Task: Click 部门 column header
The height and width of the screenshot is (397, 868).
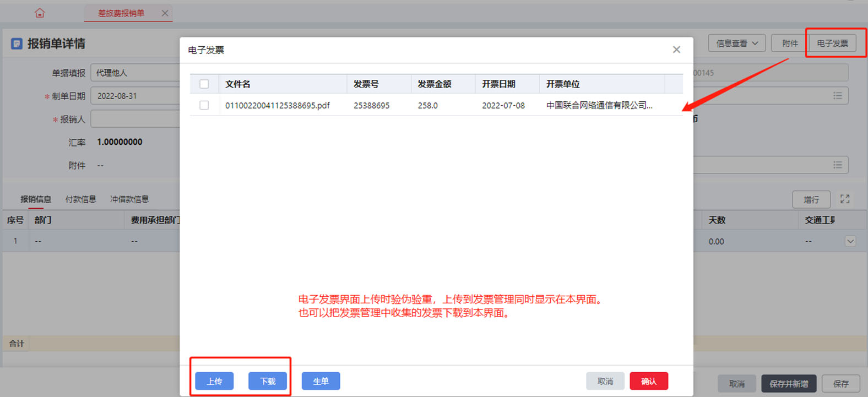Action: pos(43,220)
